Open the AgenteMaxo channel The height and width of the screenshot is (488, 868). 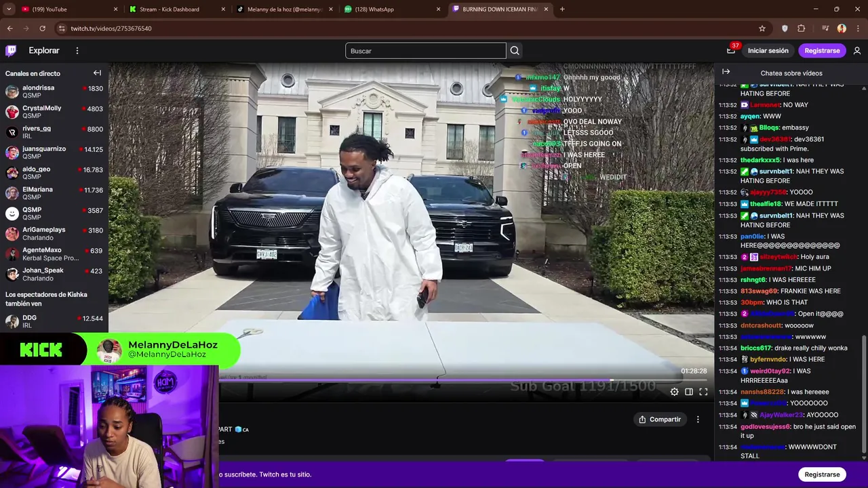[54, 254]
